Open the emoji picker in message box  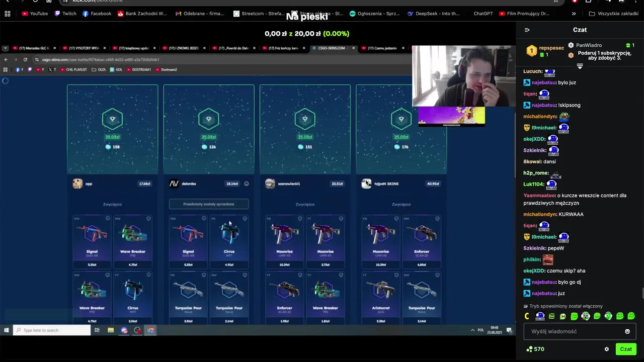[627, 331]
